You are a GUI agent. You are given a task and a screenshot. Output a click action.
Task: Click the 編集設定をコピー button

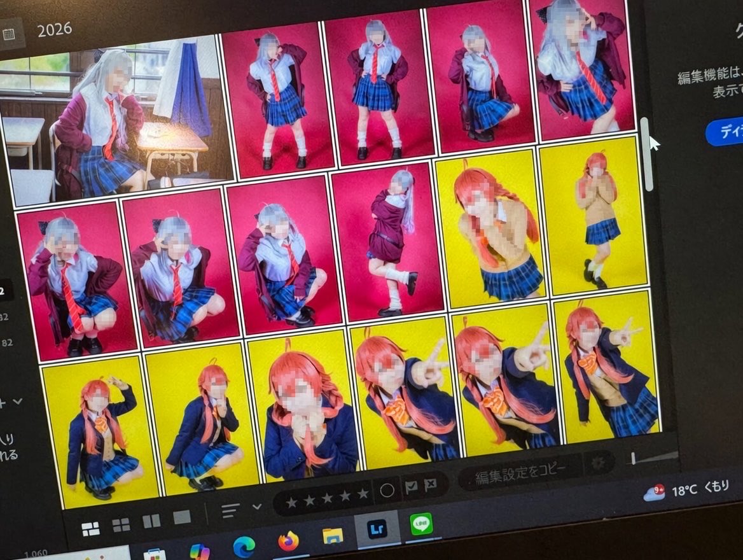point(520,472)
